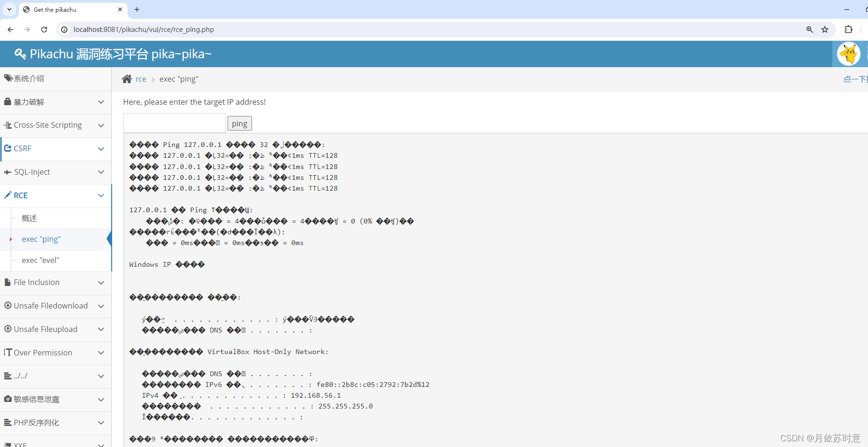868x447 pixels.
Task: Expand the 敏感信息泄露 chevron
Action: point(101,400)
